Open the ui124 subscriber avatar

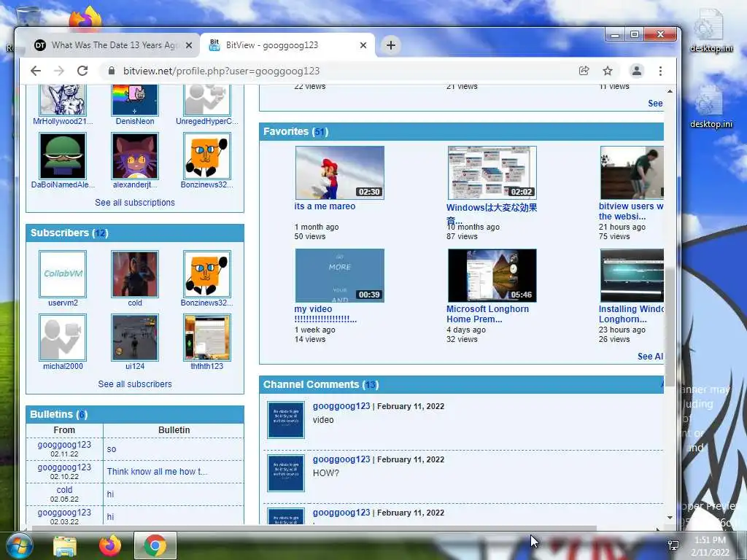click(x=135, y=338)
